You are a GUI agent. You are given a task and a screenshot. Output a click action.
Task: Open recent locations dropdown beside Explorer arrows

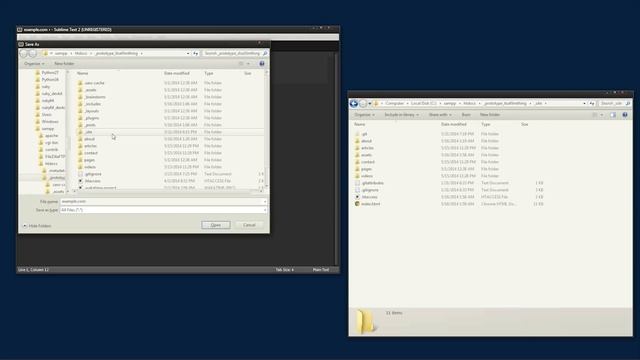point(370,104)
